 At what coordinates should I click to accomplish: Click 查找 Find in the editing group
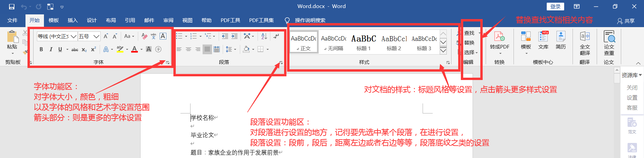pyautogui.click(x=469, y=33)
